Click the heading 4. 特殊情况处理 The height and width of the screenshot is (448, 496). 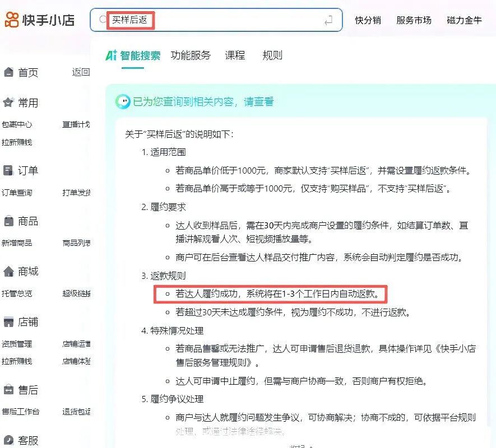[x=173, y=331]
